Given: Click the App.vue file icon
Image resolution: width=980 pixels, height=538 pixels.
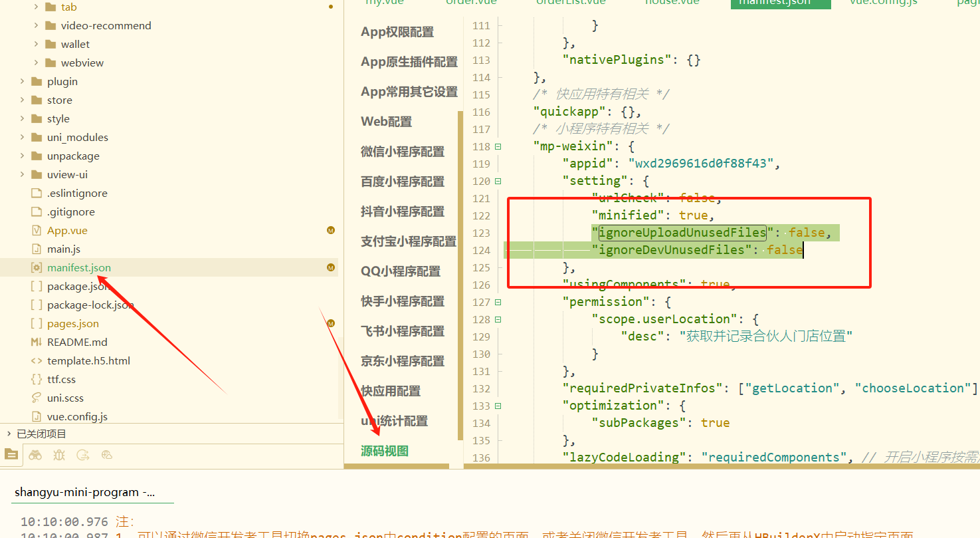Looking at the screenshot, I should pos(37,230).
